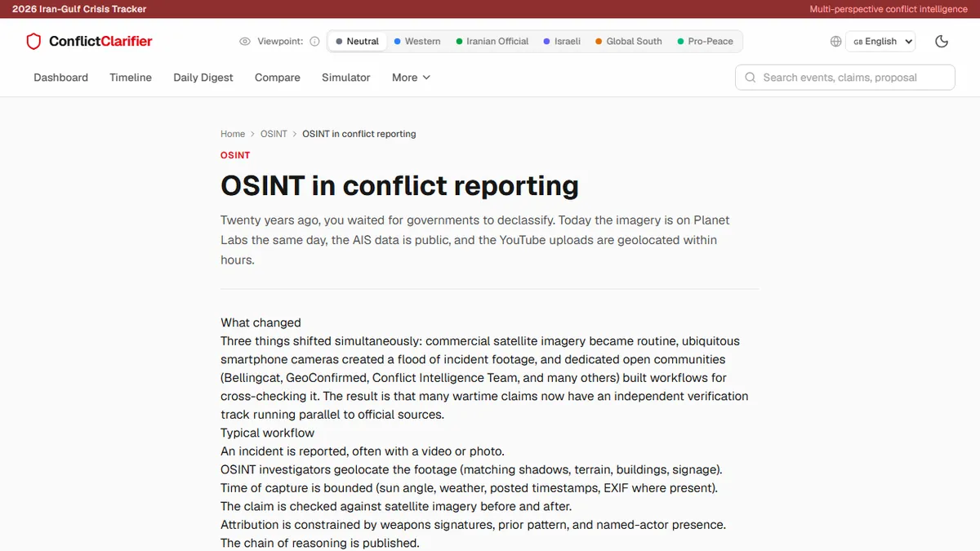The height and width of the screenshot is (551, 980).
Task: Click the ConflictClarifier brand name
Action: 100,42
